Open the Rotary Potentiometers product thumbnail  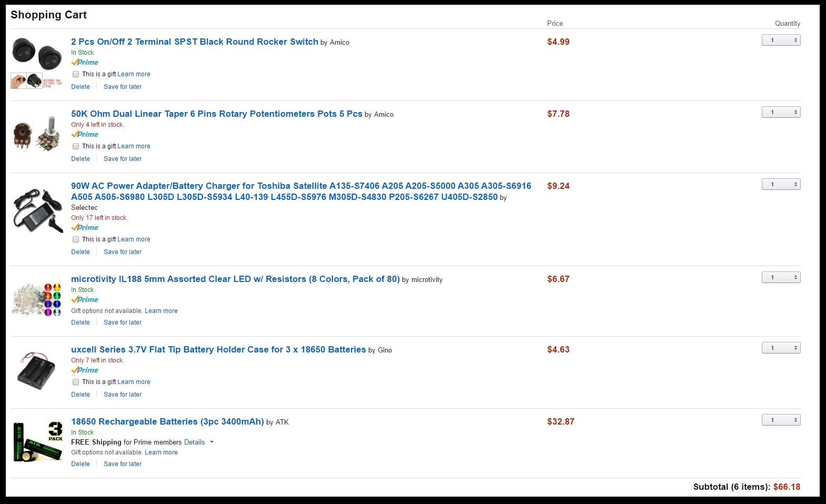37,135
